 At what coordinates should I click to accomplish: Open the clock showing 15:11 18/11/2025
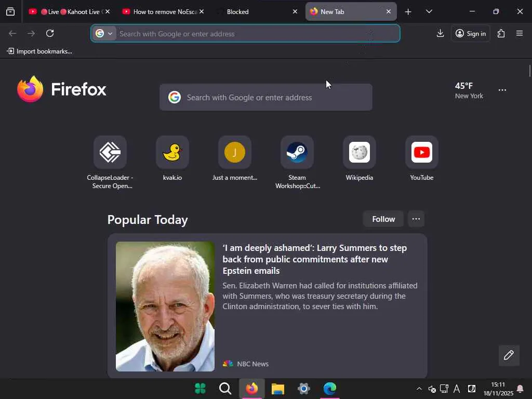point(498,389)
